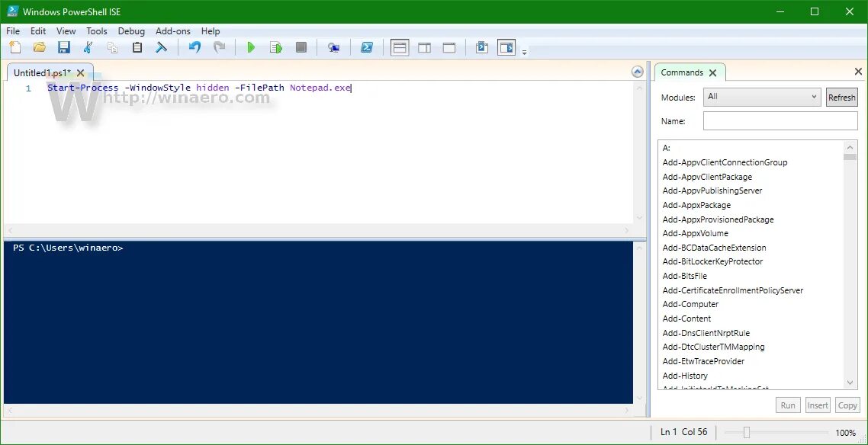Select Add-DtcClusterTMMapping command
868x445 pixels.
[714, 347]
